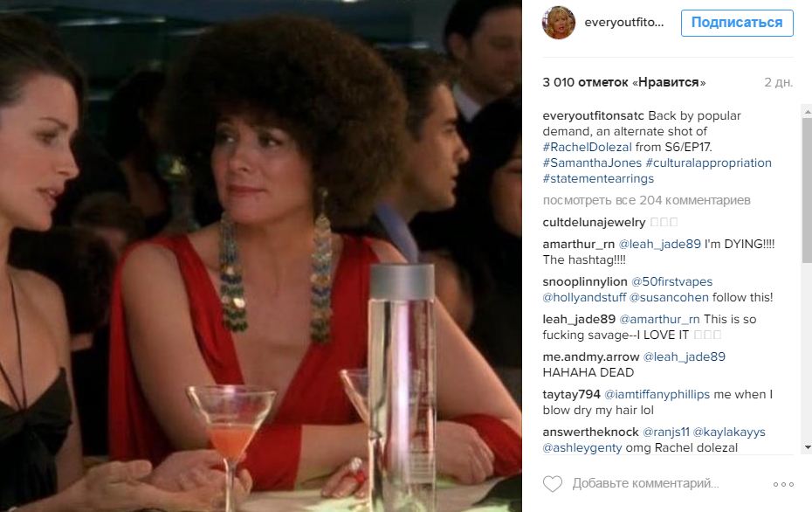Click the Подписаться follow button
This screenshot has width=812, height=512.
tap(737, 23)
